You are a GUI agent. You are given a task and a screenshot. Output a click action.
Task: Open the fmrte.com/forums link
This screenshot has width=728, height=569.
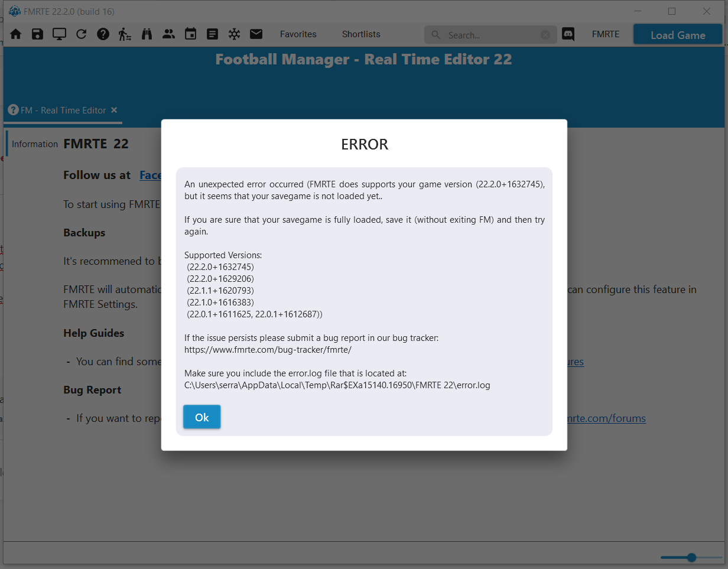pyautogui.click(x=606, y=418)
